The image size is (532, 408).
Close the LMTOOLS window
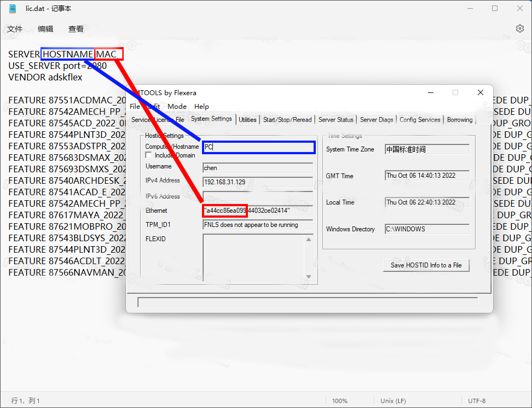point(481,92)
